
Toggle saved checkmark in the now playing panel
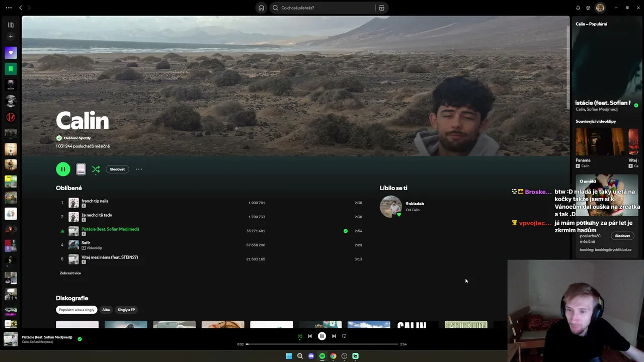[x=636, y=106]
